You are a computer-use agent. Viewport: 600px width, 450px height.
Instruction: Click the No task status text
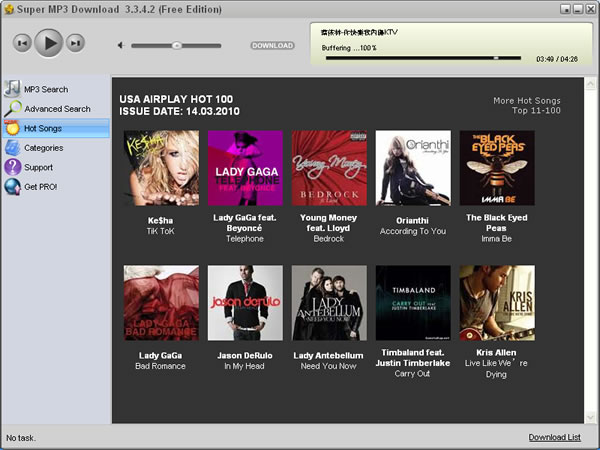[21, 438]
